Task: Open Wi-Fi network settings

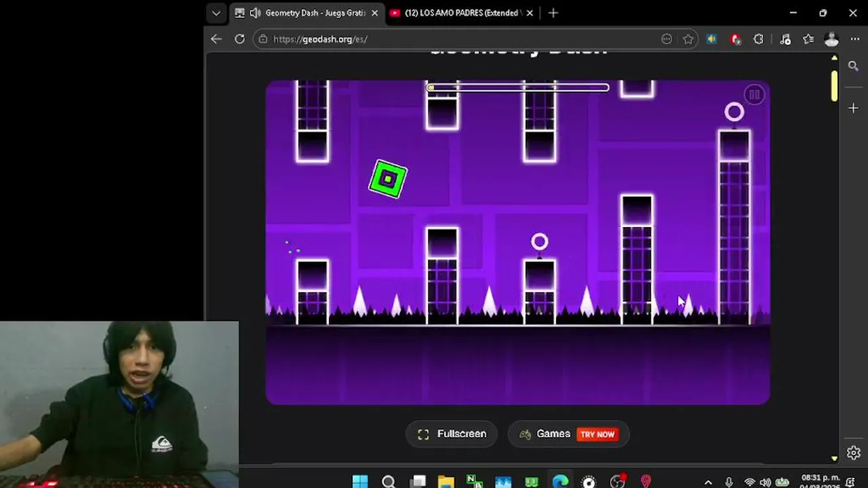Action: coord(749,483)
